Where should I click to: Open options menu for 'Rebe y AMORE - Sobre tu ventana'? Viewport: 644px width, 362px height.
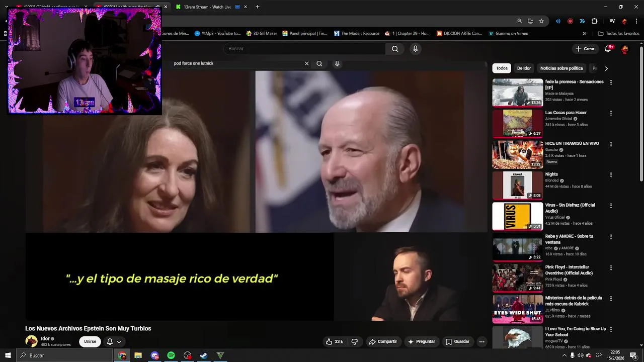point(611,237)
